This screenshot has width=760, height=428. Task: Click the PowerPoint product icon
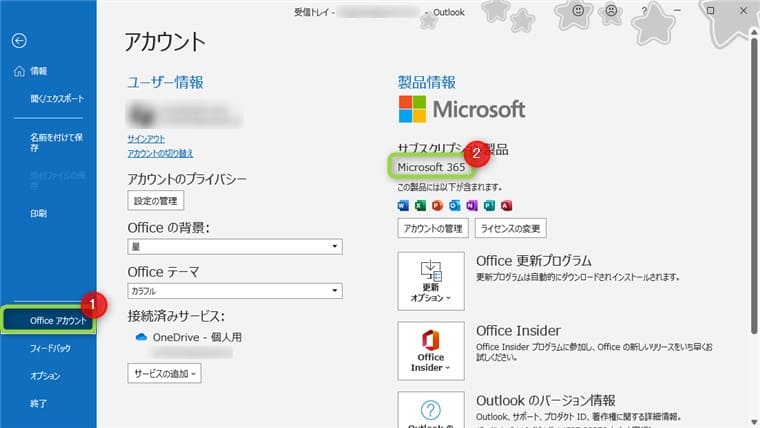(437, 206)
